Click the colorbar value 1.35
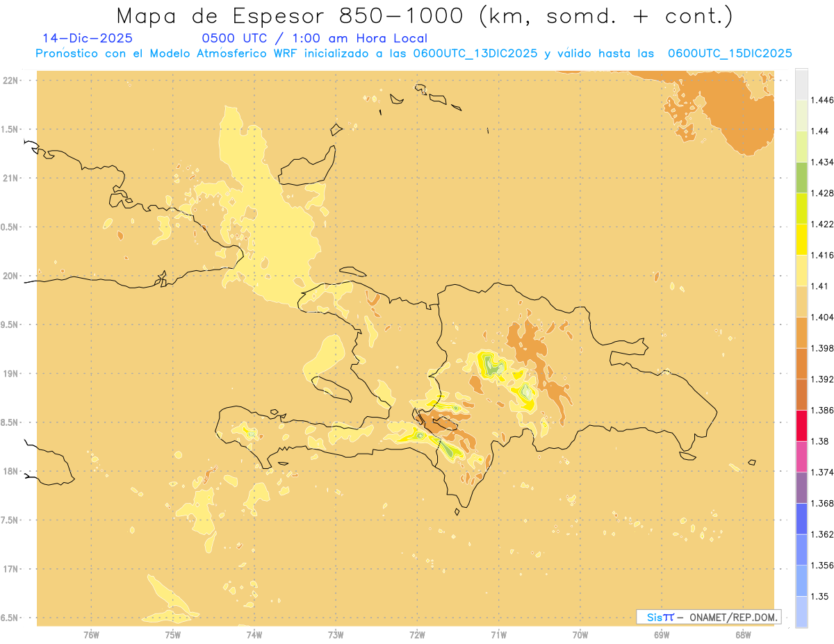The height and width of the screenshot is (644, 834). tap(819, 596)
